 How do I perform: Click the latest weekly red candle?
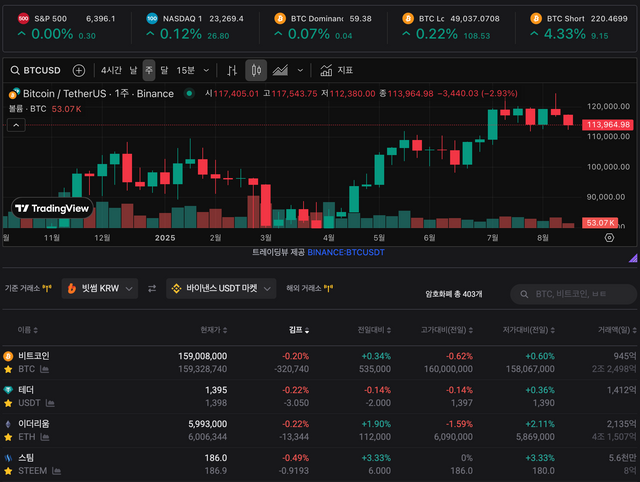pyautogui.click(x=568, y=120)
